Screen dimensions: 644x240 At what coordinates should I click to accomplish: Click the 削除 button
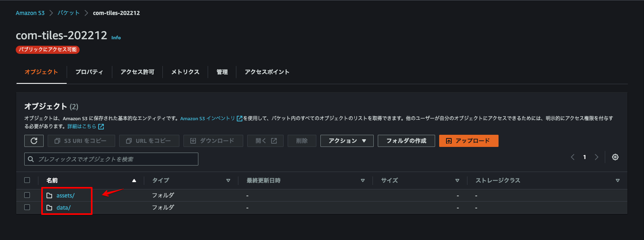302,141
